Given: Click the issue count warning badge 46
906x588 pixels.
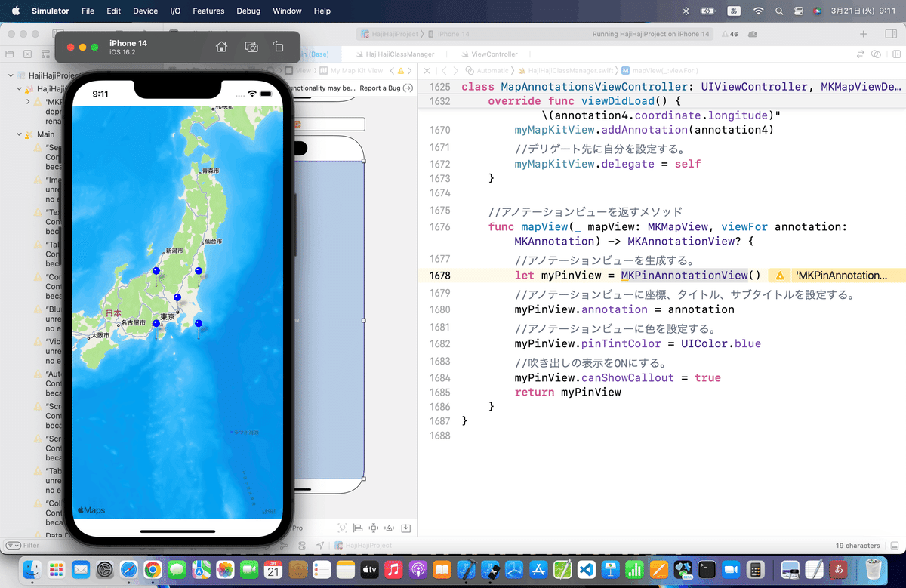Looking at the screenshot, I should point(730,34).
